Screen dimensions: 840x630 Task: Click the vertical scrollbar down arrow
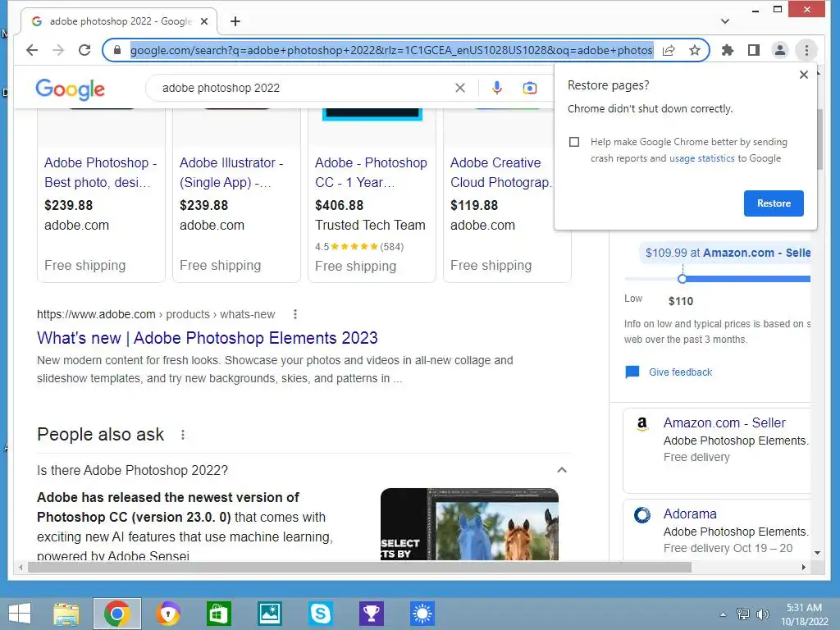(817, 552)
